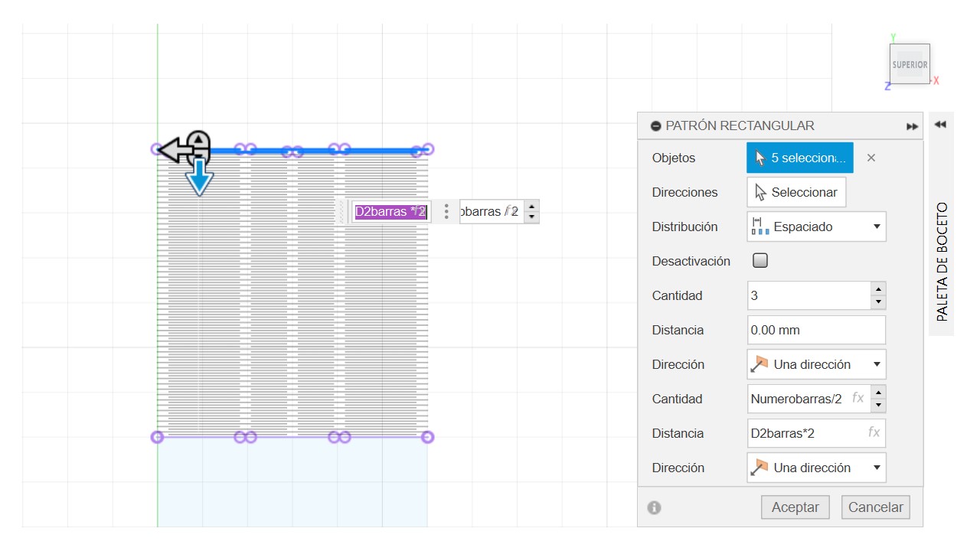The width and height of the screenshot is (980, 551).
Task: Click the blue downward direction arrow manipulator
Action: [199, 178]
